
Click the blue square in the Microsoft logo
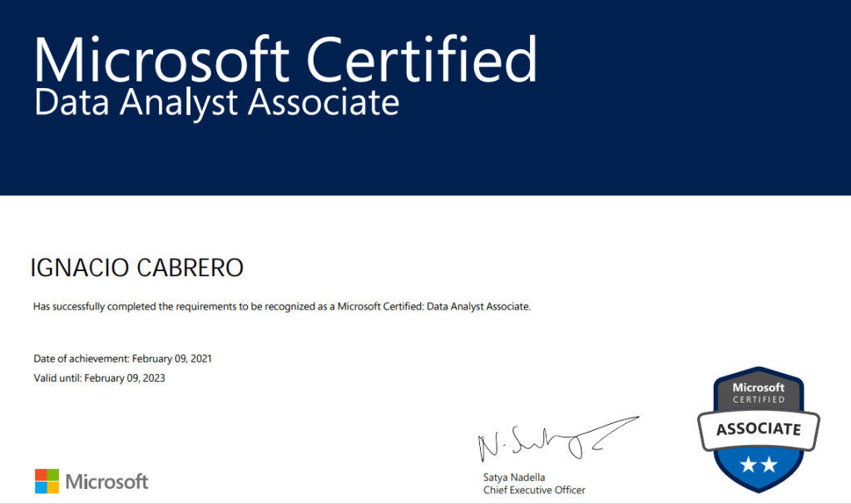(41, 487)
